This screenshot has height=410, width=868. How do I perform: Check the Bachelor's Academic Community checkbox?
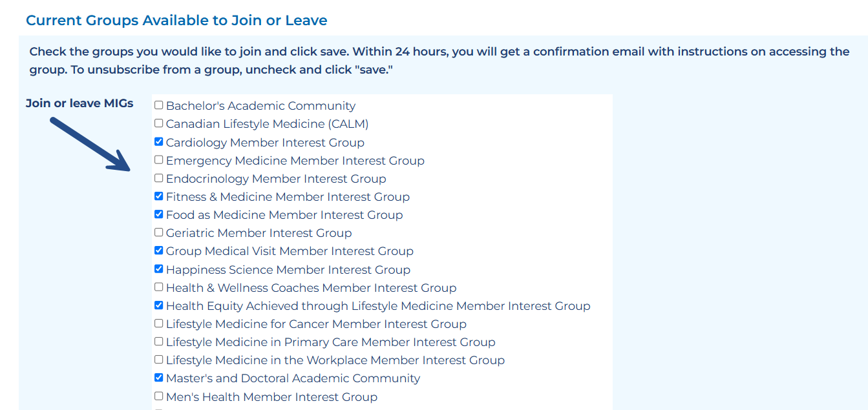(x=159, y=105)
